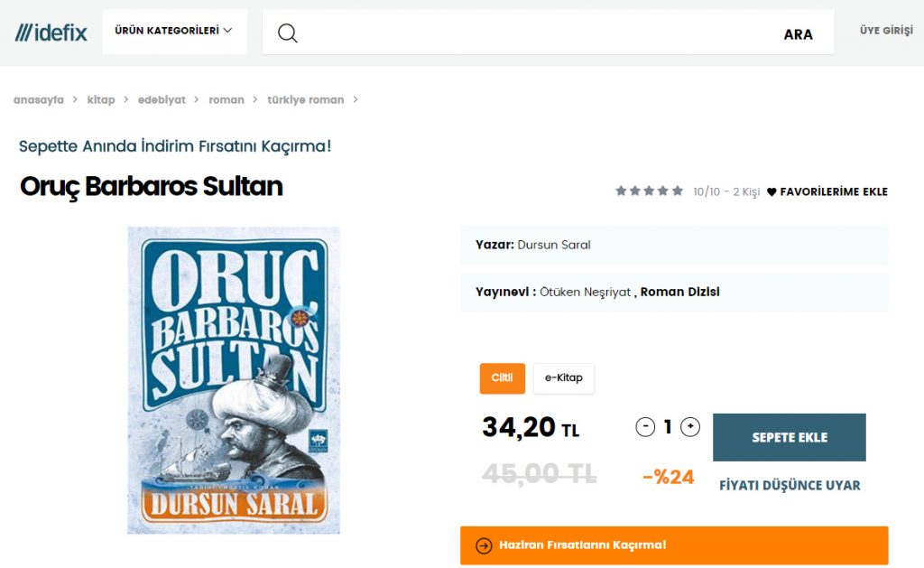The width and height of the screenshot is (924, 568).
Task: Click the Fiyatı Düşünce Uyar link
Action: click(x=790, y=486)
